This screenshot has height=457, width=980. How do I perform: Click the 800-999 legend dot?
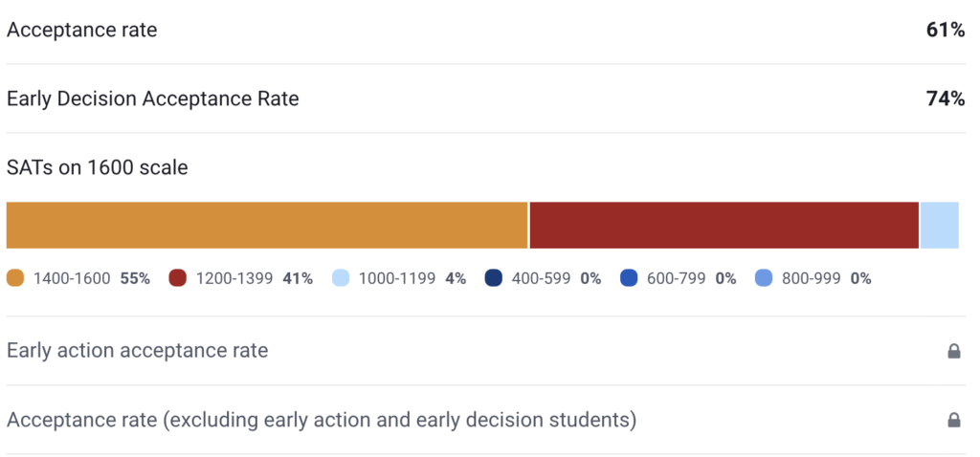(x=764, y=279)
